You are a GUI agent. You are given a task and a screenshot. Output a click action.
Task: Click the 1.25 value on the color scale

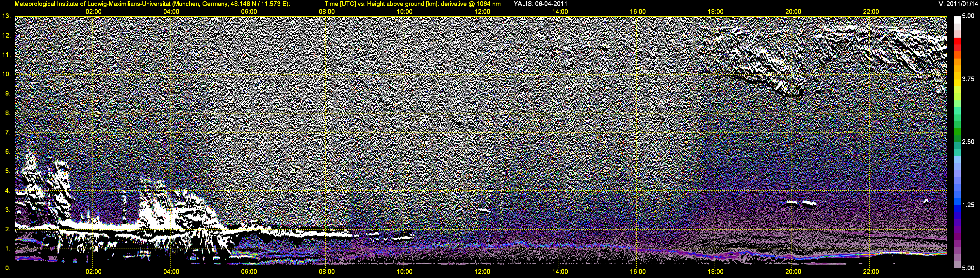(x=968, y=205)
